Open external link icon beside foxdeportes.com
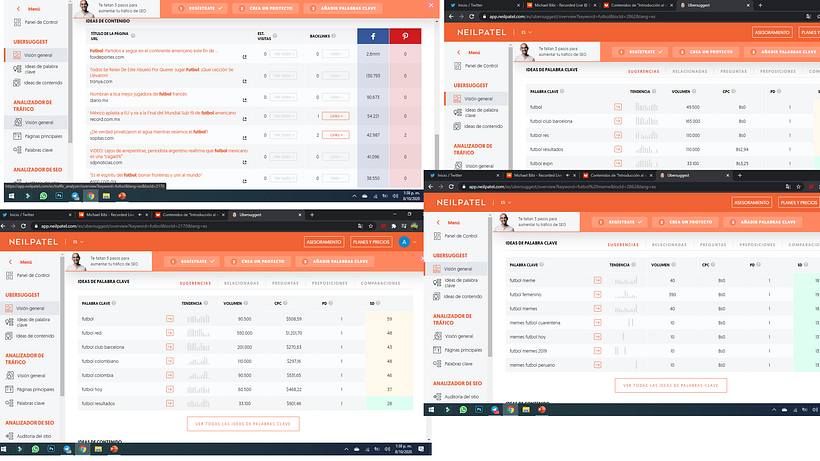The width and height of the screenshot is (820, 461). pos(244,57)
